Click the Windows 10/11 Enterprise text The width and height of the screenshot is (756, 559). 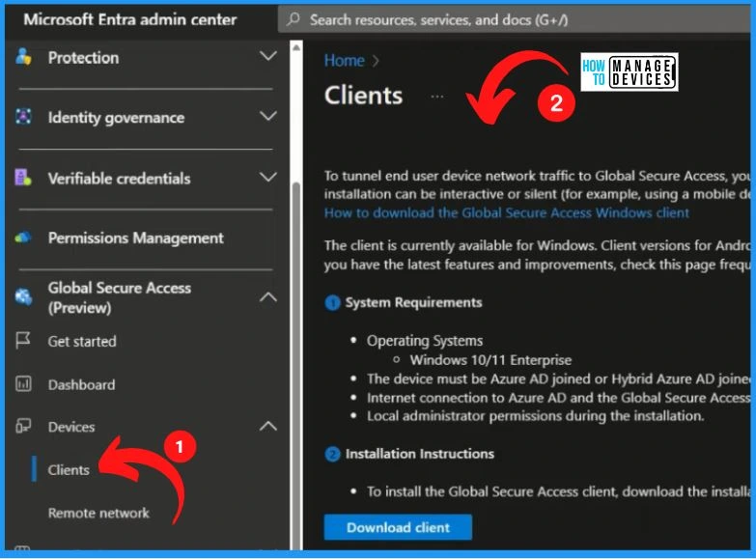pos(490,360)
